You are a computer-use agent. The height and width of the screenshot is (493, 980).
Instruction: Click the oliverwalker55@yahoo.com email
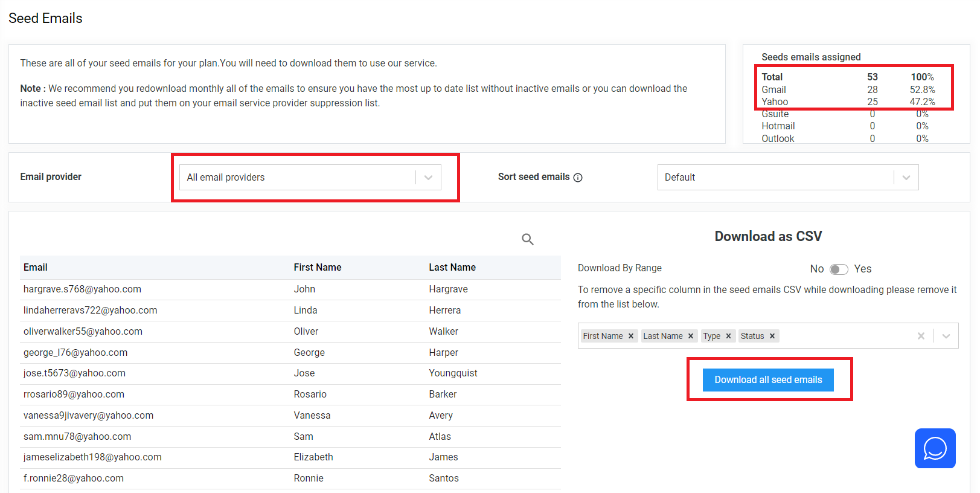pos(83,331)
